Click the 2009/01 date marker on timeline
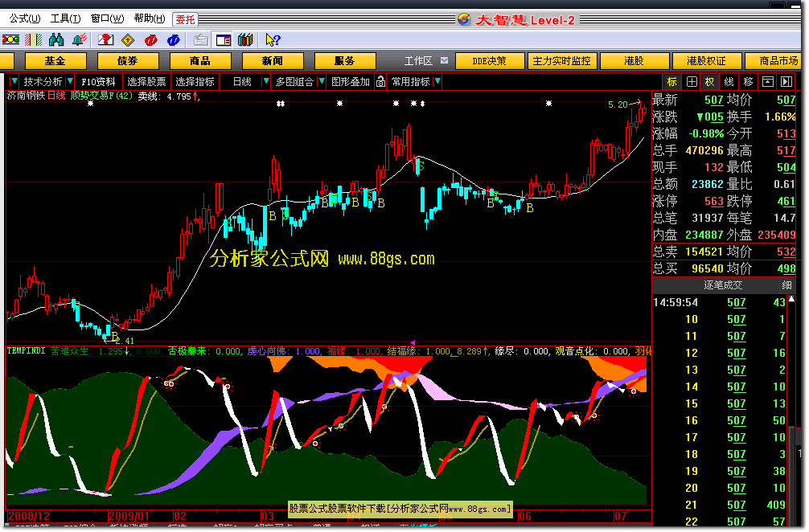 coord(129,515)
